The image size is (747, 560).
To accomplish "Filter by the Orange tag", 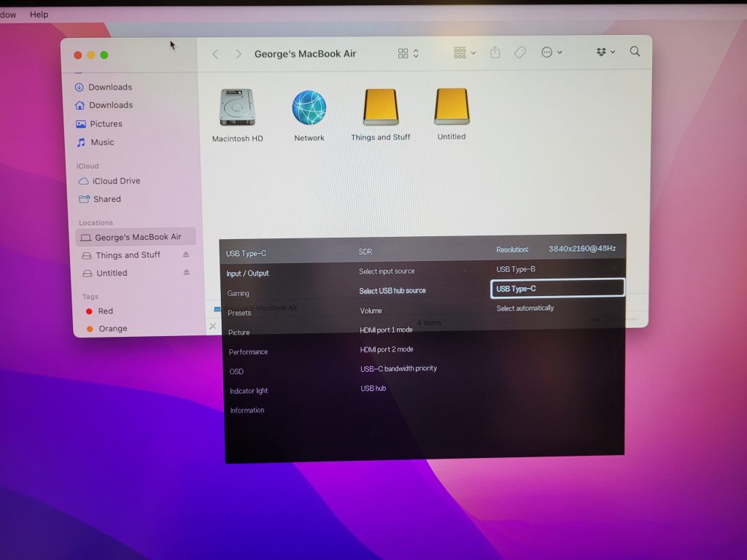I will click(x=107, y=329).
